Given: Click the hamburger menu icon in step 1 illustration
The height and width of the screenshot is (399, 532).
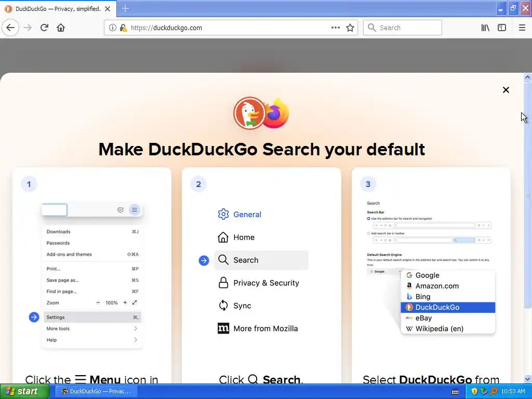Looking at the screenshot, I should click(x=135, y=210).
